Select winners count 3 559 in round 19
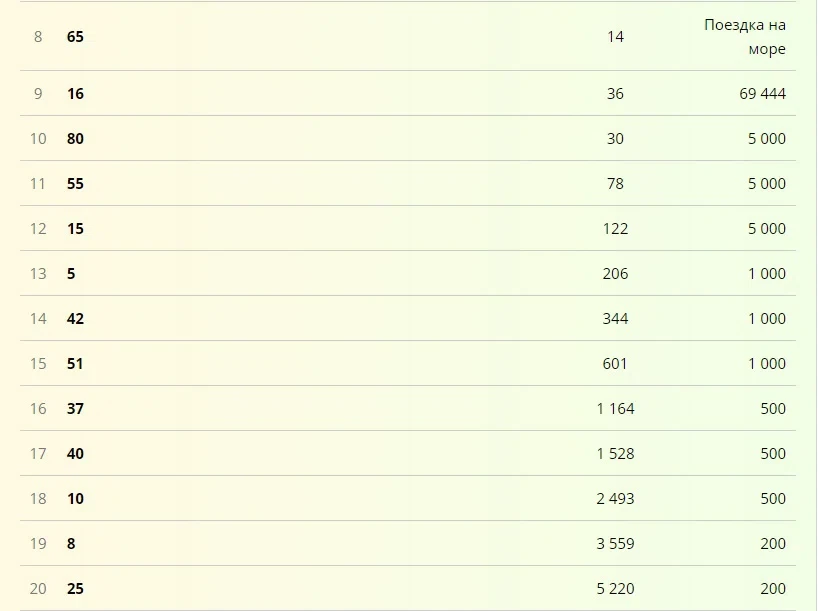 [x=615, y=544]
